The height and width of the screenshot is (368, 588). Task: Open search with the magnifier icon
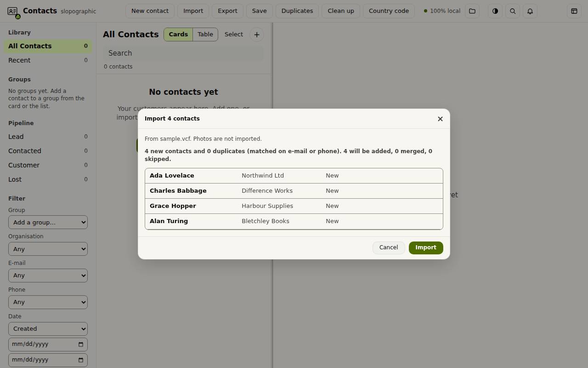coord(513,11)
